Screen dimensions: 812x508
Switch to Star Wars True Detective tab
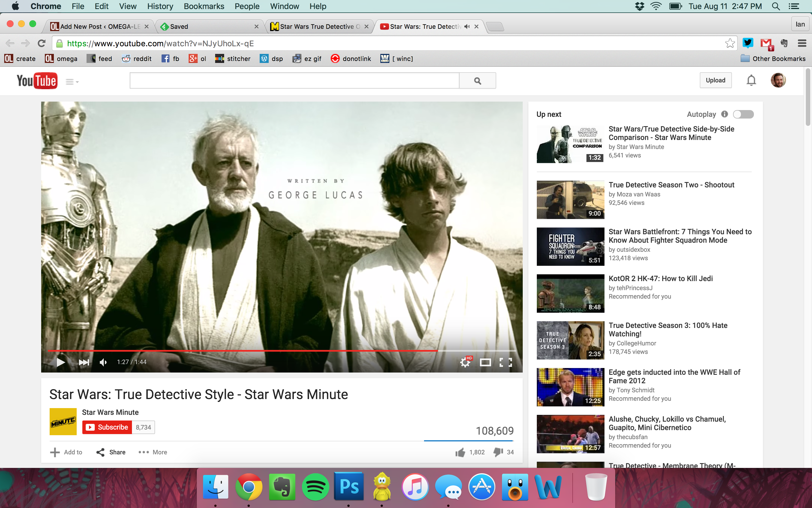(319, 27)
